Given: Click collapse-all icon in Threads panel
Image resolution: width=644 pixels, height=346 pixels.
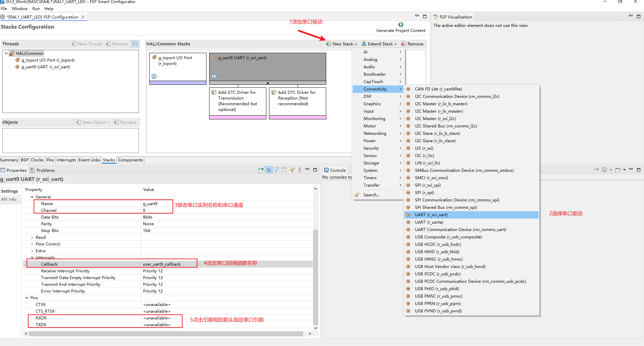Looking at the screenshot, I should click(135, 44).
